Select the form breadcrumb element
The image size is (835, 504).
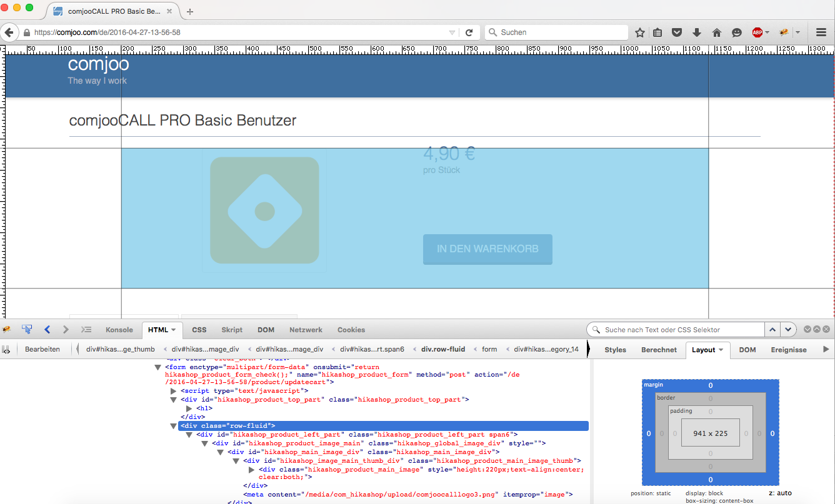coord(489,350)
